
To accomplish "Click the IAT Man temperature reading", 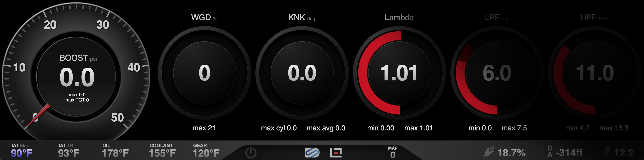I will pyautogui.click(x=21, y=153).
